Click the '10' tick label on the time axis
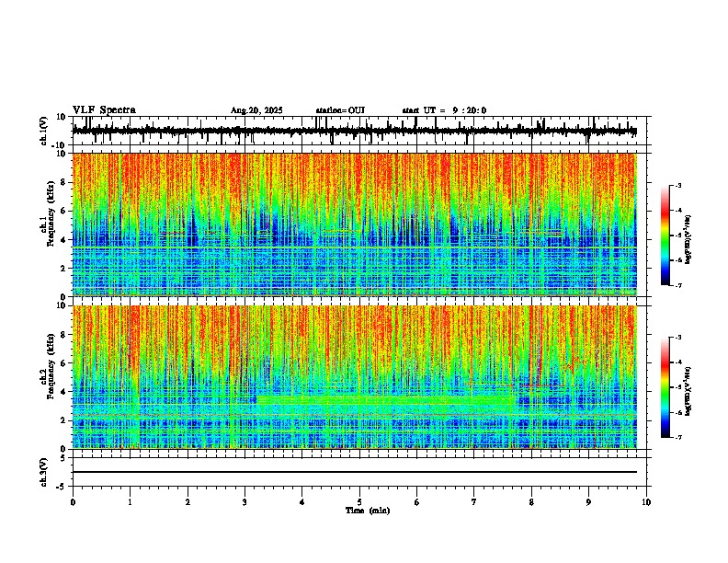Screen dimensions: 728x563 [646, 502]
